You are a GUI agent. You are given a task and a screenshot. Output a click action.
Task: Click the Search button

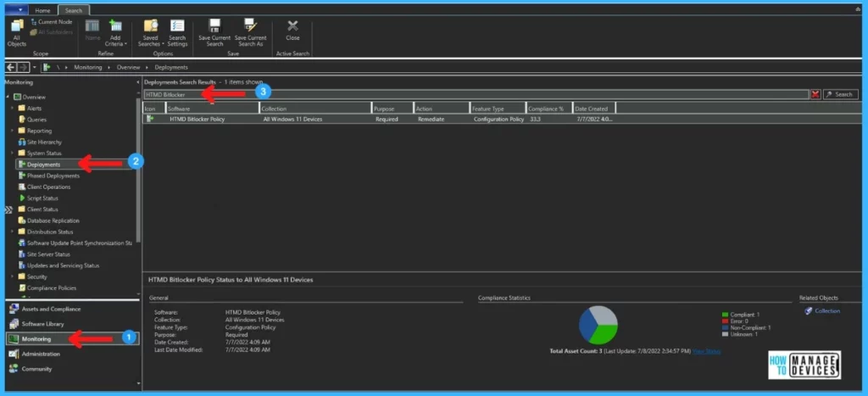point(840,95)
